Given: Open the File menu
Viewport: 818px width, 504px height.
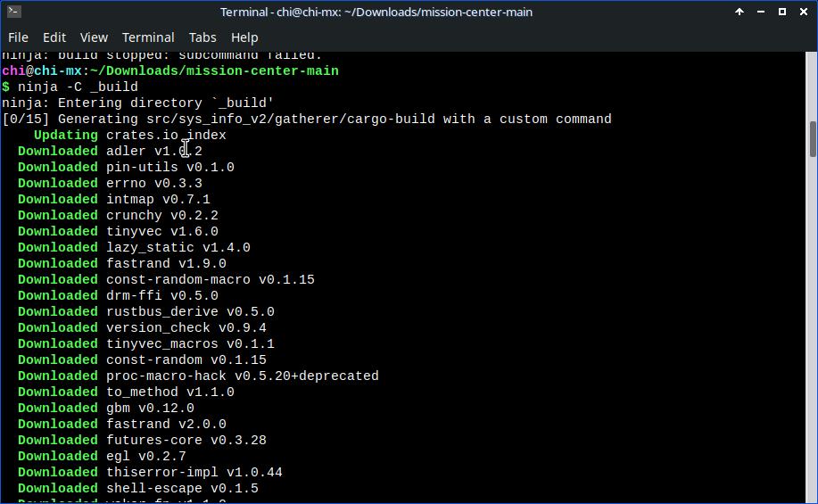Looking at the screenshot, I should [x=18, y=37].
